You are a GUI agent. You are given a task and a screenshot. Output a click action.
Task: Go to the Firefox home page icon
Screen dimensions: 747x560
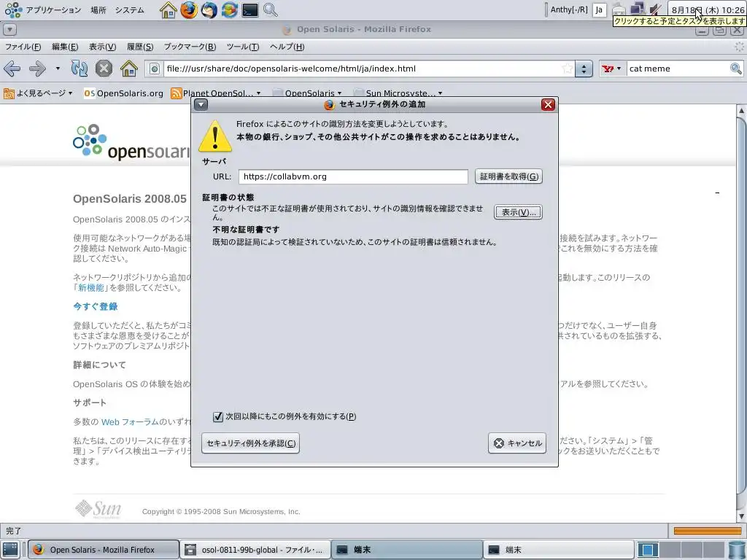[128, 69]
